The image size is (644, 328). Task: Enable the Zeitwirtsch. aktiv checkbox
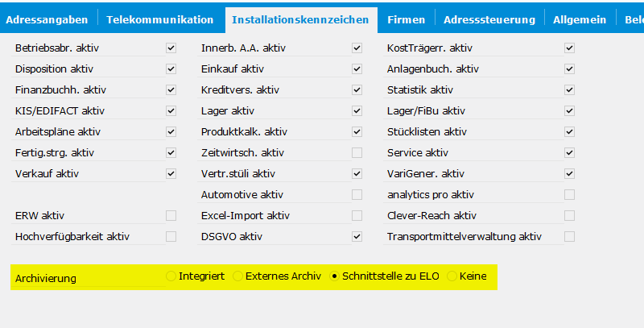pos(357,153)
